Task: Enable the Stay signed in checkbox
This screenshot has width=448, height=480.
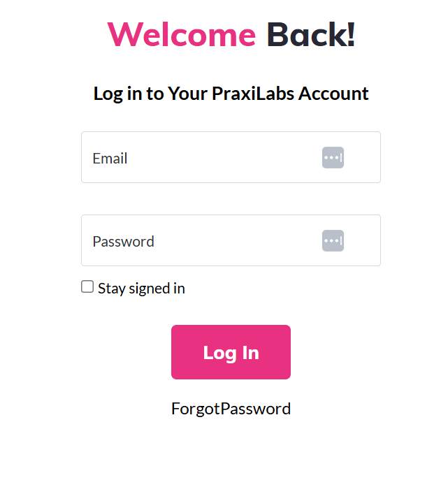Action: [87, 287]
